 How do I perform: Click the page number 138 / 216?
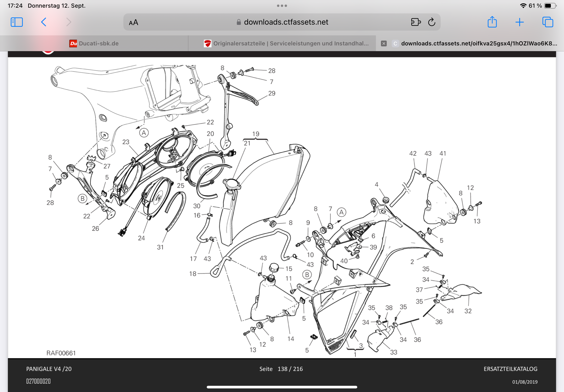point(290,369)
